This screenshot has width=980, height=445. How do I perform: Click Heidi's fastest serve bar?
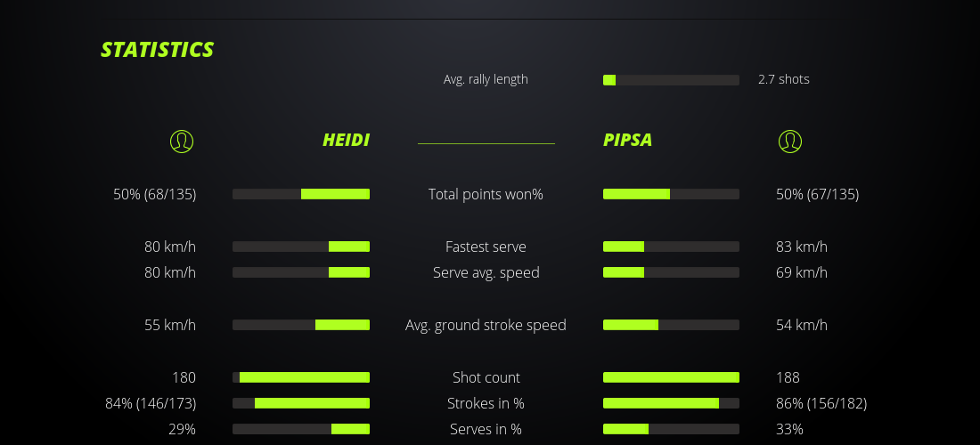(x=301, y=247)
